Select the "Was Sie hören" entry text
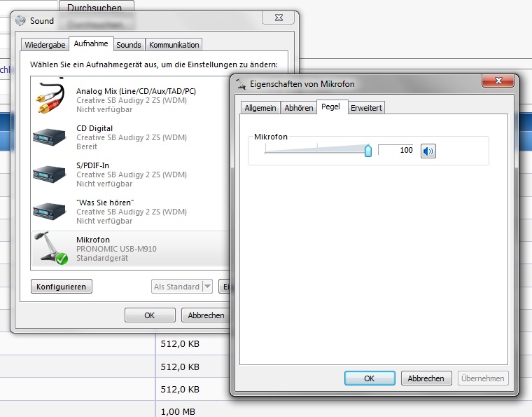532x417 pixels. point(105,203)
